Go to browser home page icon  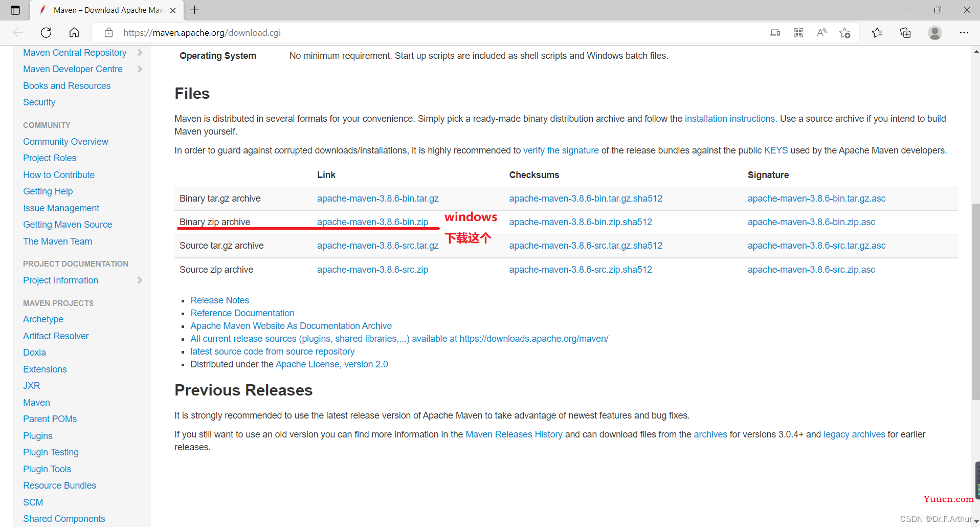pos(74,33)
